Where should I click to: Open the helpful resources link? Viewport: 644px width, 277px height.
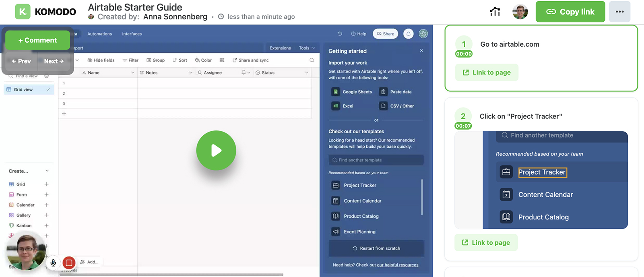click(x=398, y=265)
